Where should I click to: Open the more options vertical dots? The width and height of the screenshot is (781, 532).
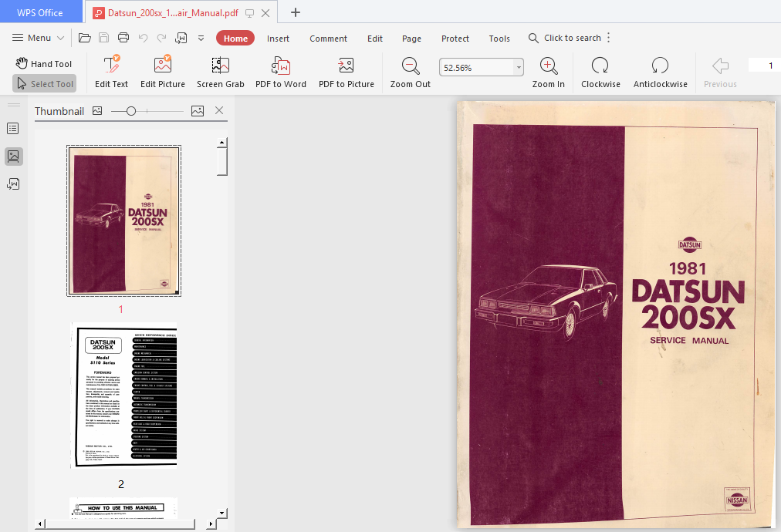(609, 38)
